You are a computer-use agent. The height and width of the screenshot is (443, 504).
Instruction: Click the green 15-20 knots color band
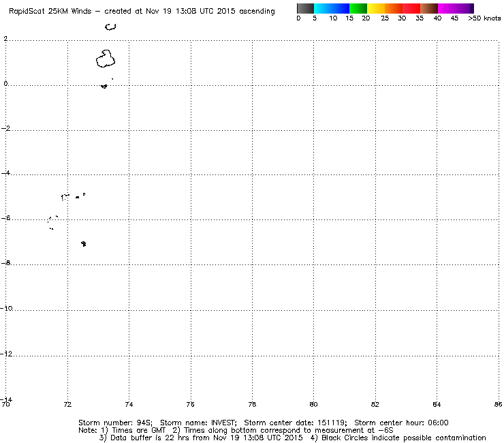pyautogui.click(x=358, y=8)
